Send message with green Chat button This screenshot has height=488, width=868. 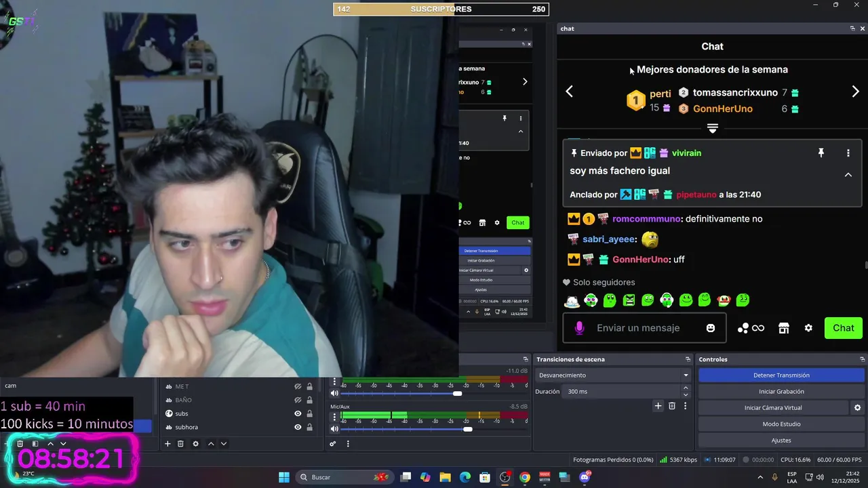844,328
